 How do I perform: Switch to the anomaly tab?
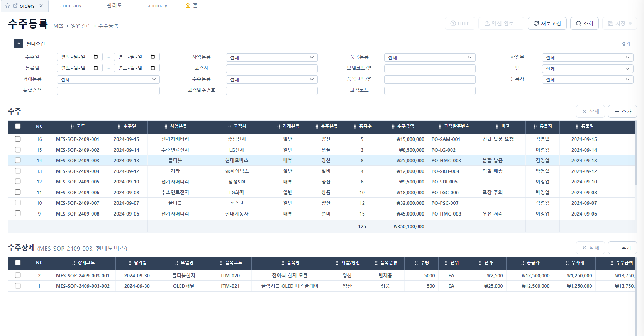(157, 6)
